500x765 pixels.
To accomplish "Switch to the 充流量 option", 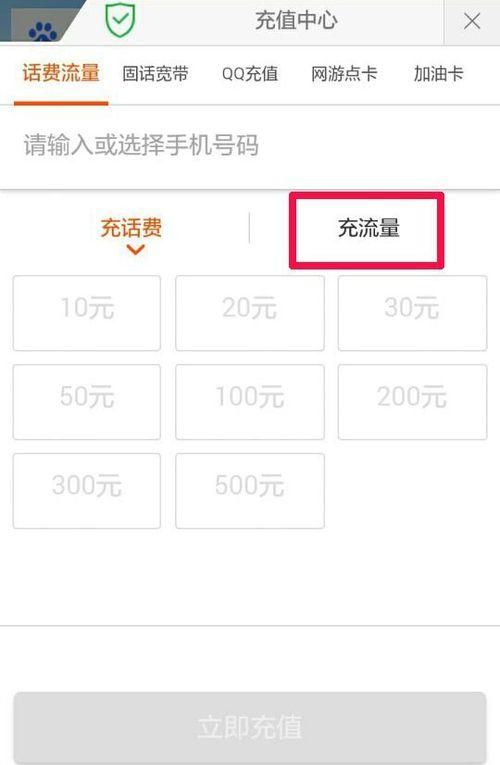I will (x=368, y=228).
